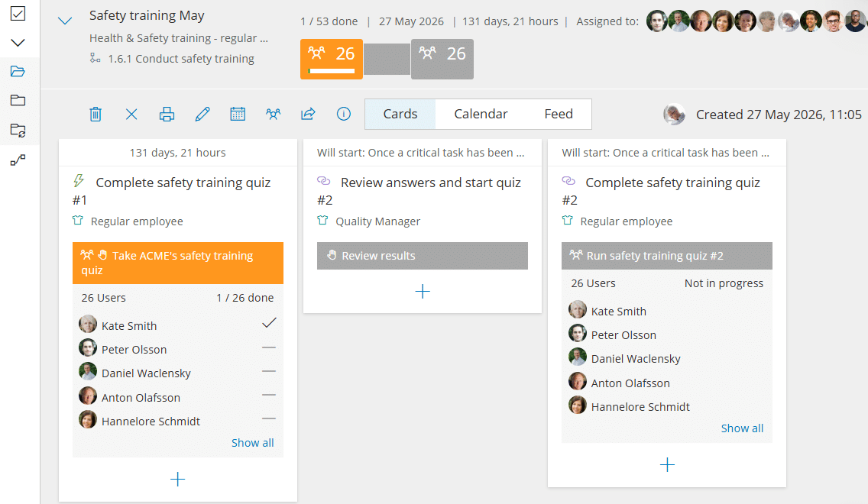
Task: Add task with plus in Review answers card
Action: [423, 292]
